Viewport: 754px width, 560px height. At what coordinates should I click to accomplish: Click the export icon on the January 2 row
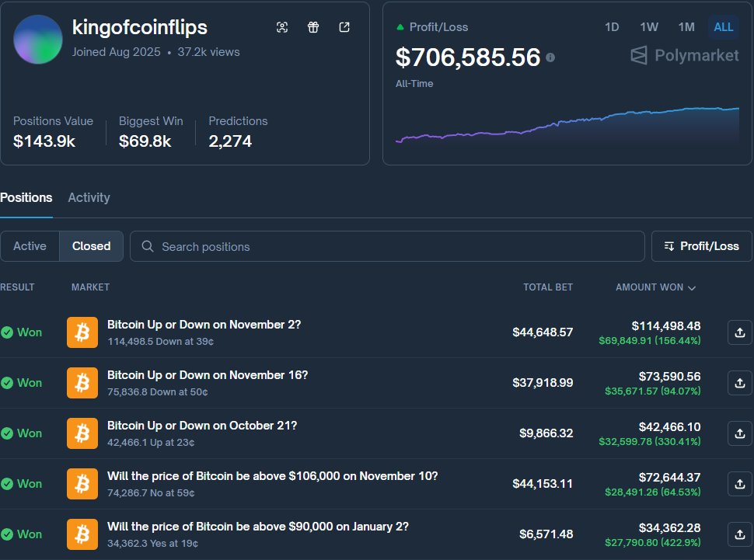coord(739,534)
